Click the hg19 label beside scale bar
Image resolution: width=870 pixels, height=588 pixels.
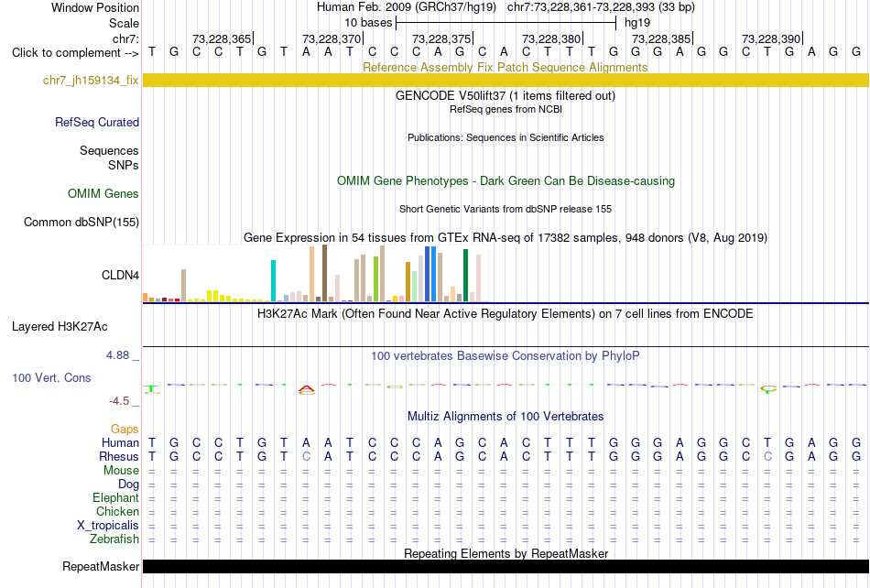pyautogui.click(x=637, y=23)
